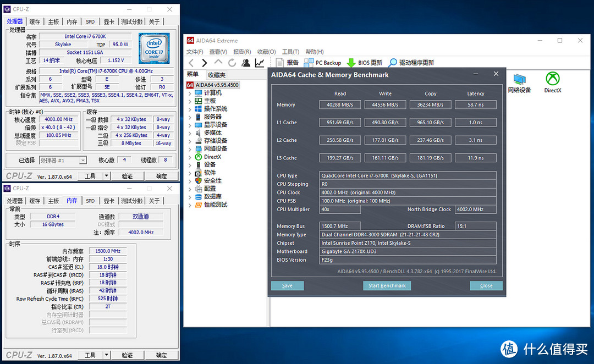Image resolution: width=594 pixels, height=364 pixels.
Task: Open the 文件(F) menu in AIDA64
Action: pyautogui.click(x=195, y=52)
